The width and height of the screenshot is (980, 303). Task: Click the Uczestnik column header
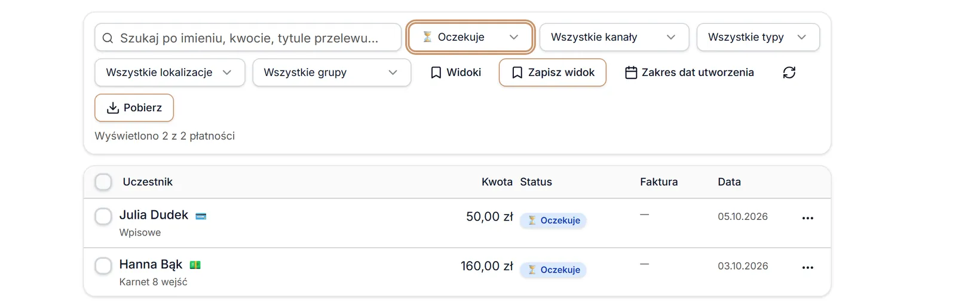(148, 182)
